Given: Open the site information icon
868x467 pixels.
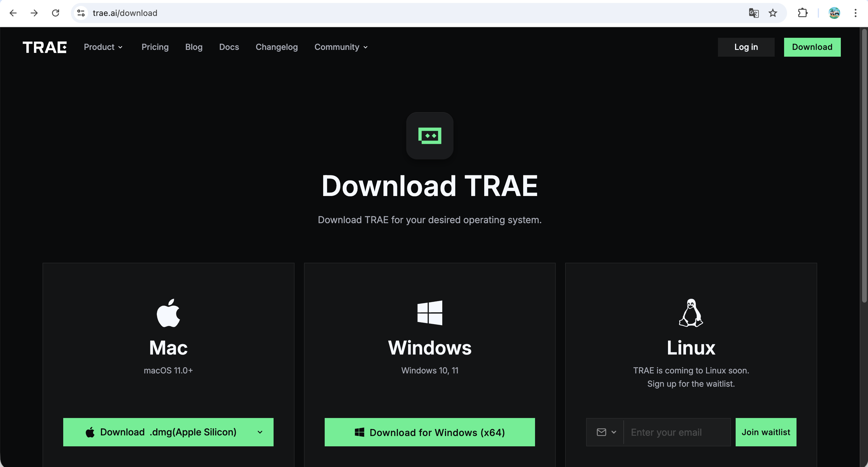Looking at the screenshot, I should point(81,13).
